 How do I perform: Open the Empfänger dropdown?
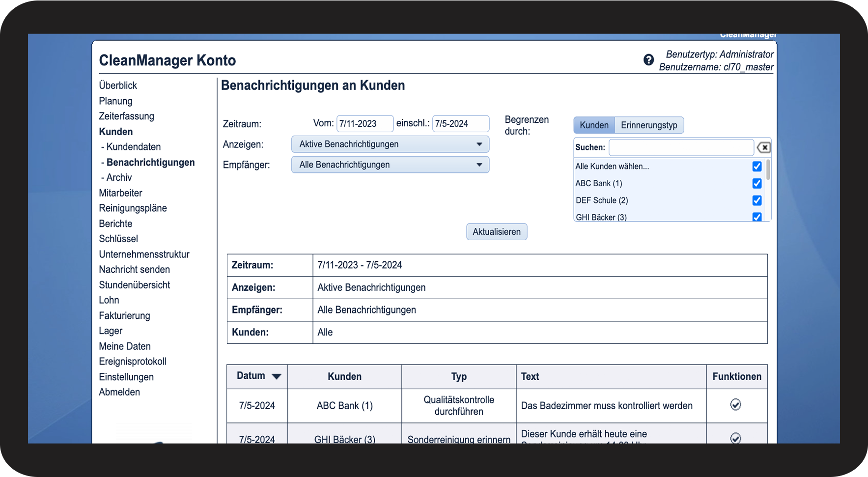click(x=390, y=165)
